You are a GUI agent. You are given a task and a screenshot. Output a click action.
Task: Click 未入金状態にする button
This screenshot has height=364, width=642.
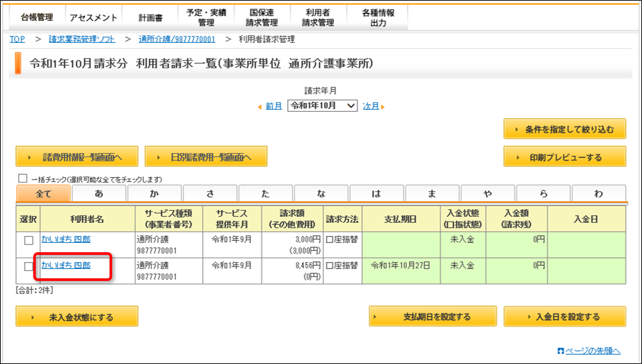click(x=77, y=316)
